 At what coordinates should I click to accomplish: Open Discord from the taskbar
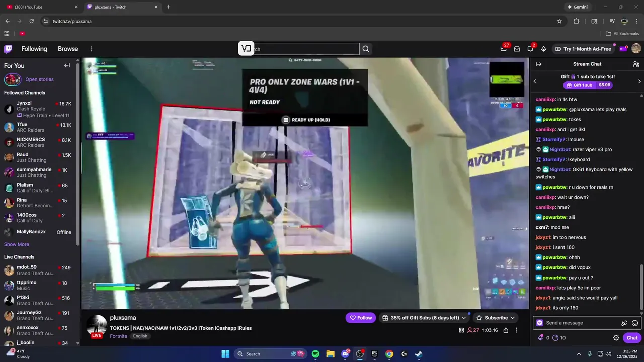tap(345, 354)
